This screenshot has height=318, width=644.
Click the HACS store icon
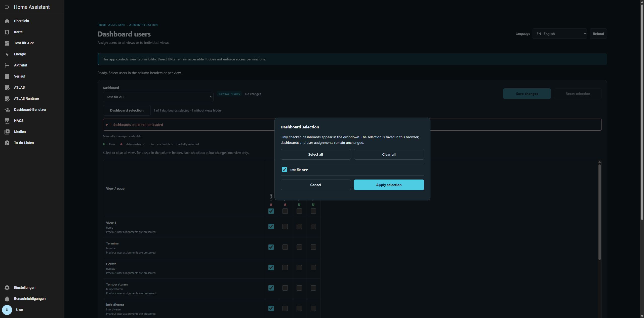(x=7, y=121)
